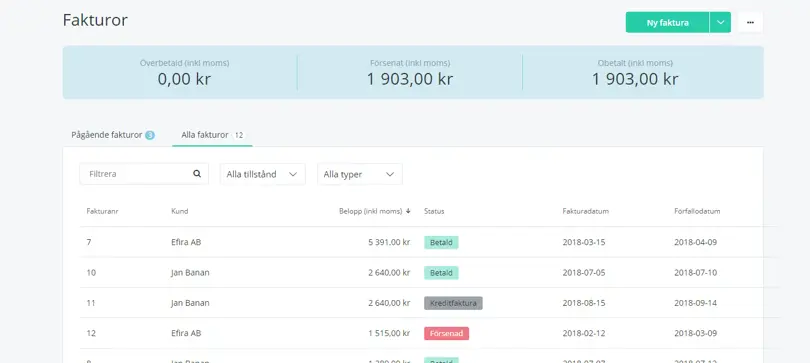Screen dimensions: 810x363
Task: Click the Kreditfaktura badge on invoice 11
Action: coord(453,303)
